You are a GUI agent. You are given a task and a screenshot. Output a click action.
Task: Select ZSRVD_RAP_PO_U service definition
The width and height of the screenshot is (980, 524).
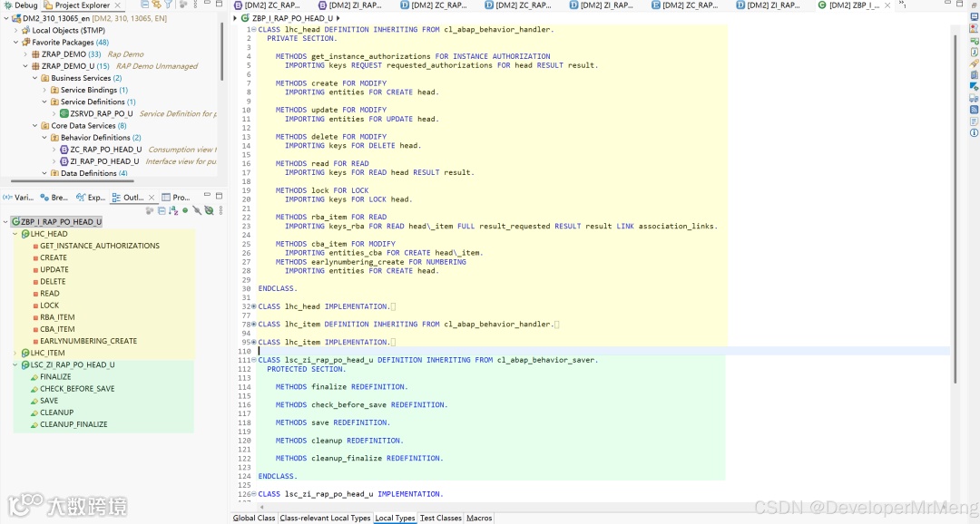pyautogui.click(x=102, y=113)
